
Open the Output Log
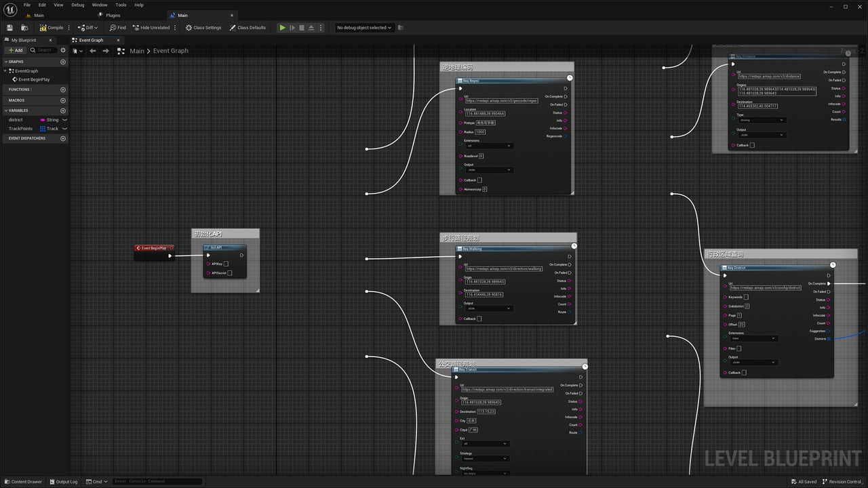click(x=63, y=482)
